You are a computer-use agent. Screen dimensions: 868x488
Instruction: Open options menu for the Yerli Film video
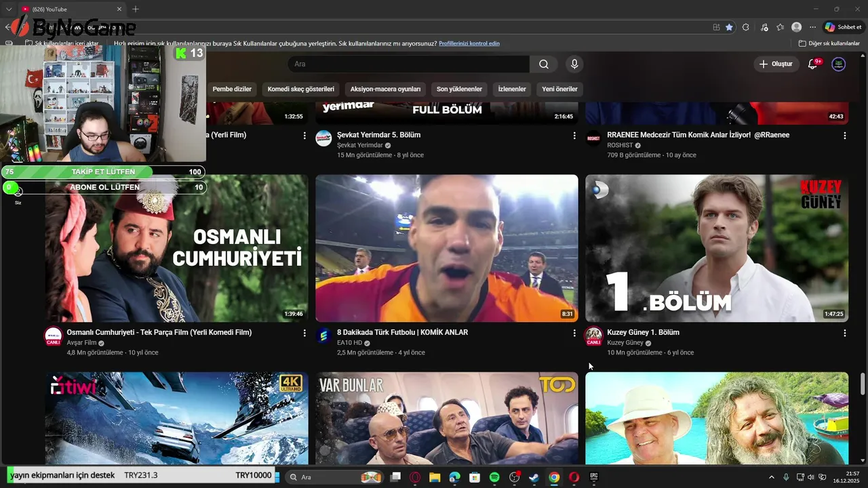pyautogui.click(x=304, y=136)
